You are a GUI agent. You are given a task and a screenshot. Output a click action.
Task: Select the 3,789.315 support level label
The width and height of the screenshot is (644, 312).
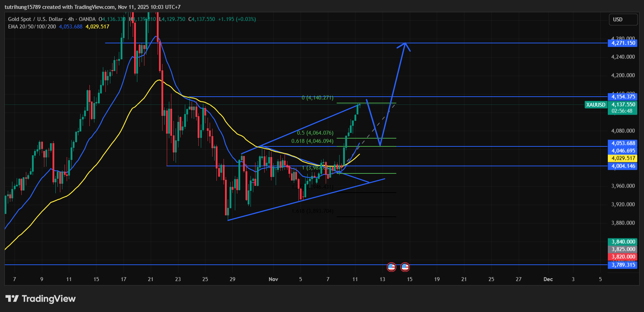click(623, 265)
